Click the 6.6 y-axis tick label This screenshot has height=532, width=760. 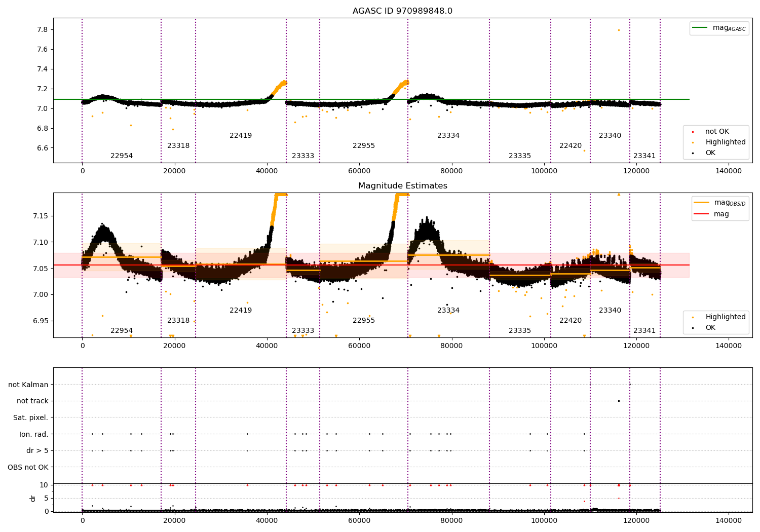click(43, 148)
